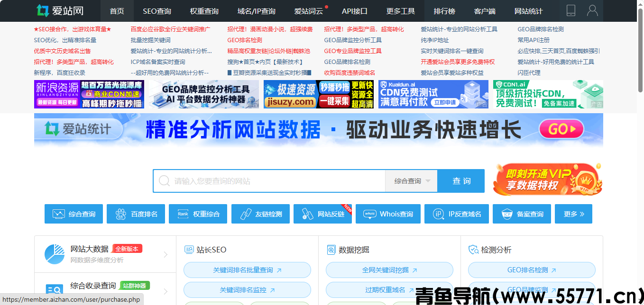Screen dimensions: 644x305
Task: Open the 纯净IP地址 link
Action: (435, 40)
